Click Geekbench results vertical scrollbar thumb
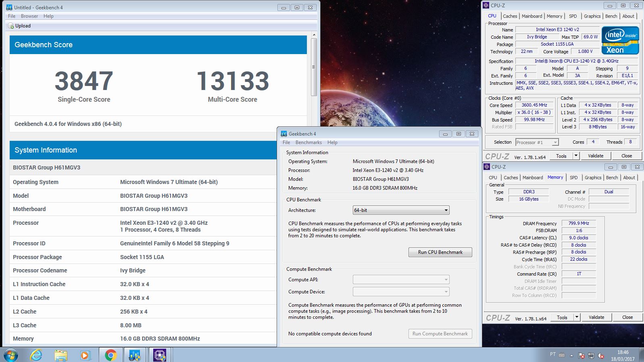Image resolution: width=644 pixels, height=362 pixels. tap(314, 67)
